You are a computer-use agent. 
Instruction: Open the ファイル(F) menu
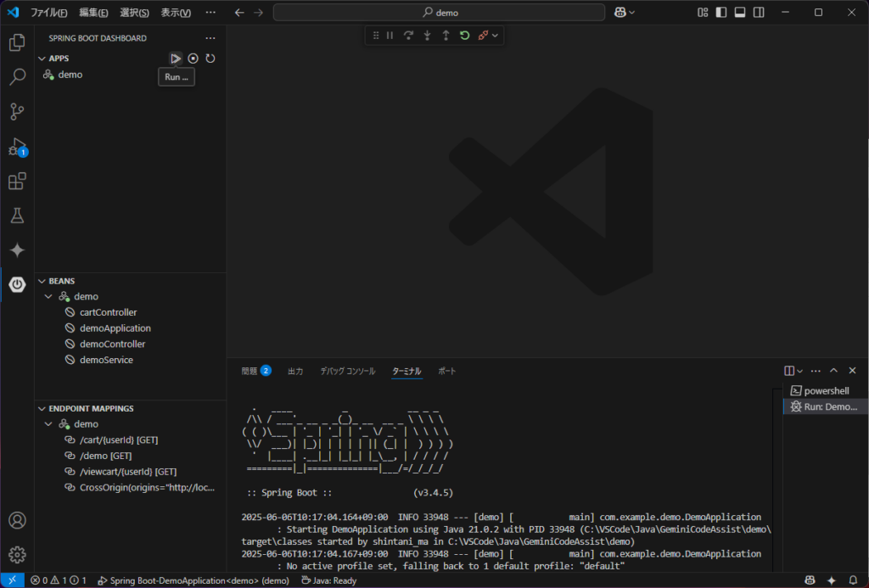(x=48, y=12)
